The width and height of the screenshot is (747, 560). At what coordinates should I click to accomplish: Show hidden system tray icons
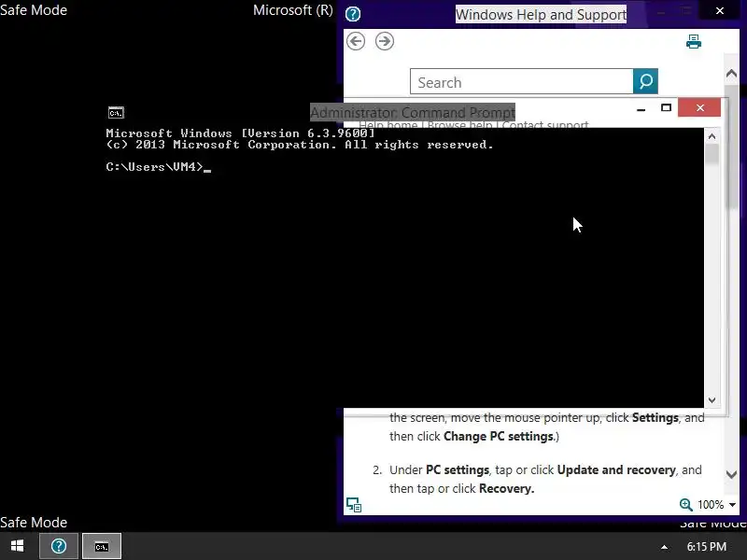point(664,547)
